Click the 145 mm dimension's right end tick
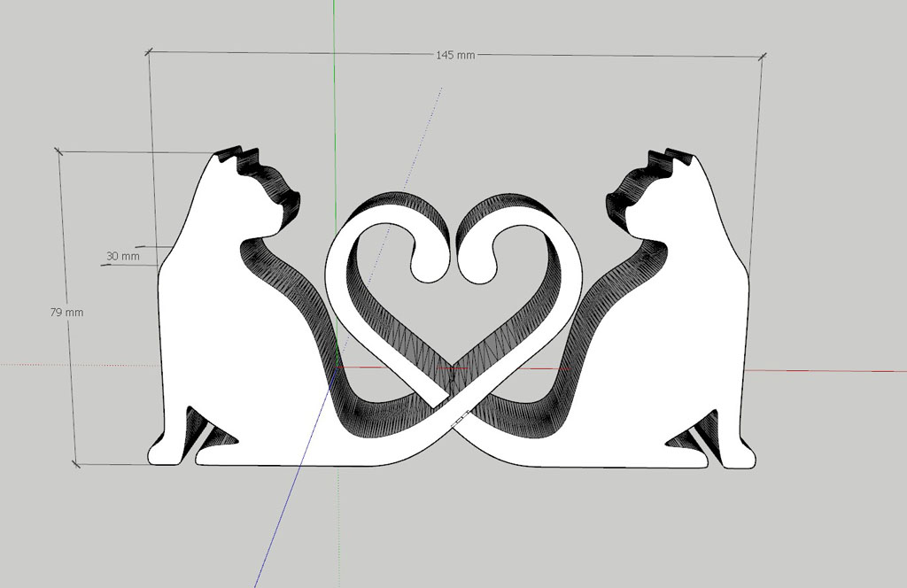This screenshot has width=907, height=588. point(762,57)
